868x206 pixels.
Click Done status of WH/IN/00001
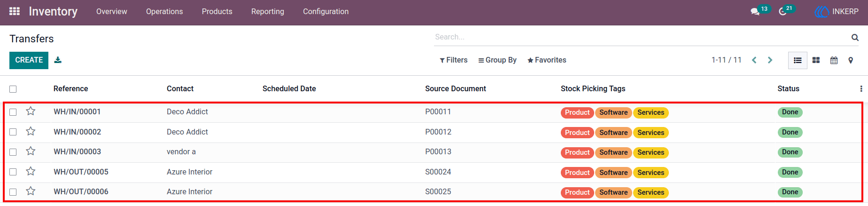(790, 112)
